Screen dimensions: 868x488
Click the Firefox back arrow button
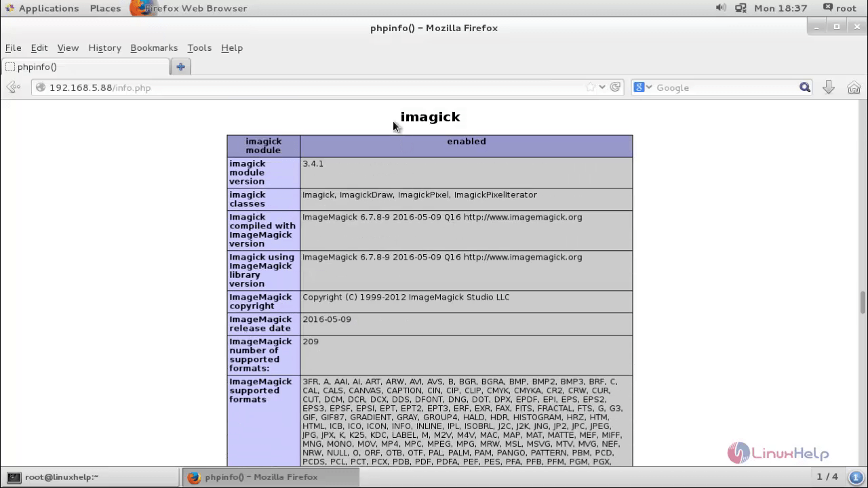coord(12,87)
